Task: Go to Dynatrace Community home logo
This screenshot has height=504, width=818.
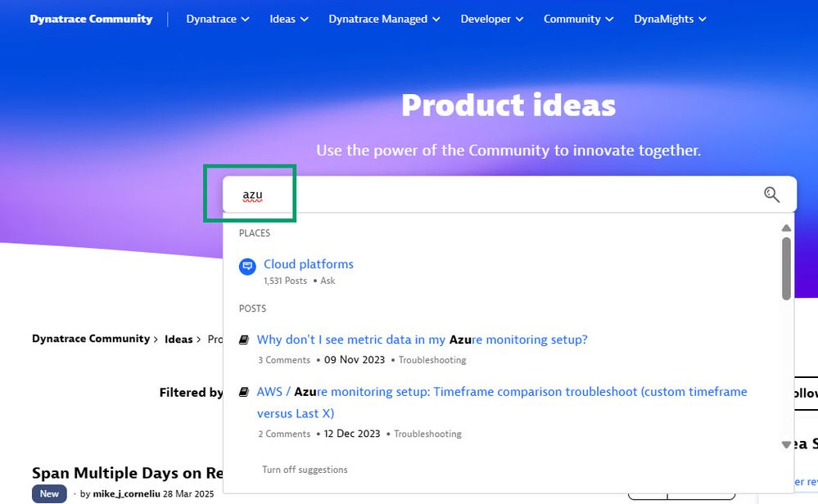Action: (x=91, y=19)
